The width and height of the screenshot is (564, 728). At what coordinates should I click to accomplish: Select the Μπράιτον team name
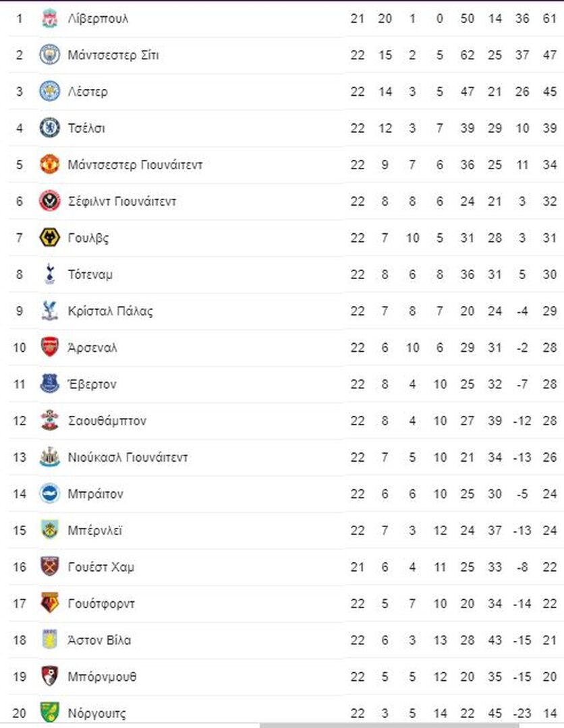[x=96, y=494]
